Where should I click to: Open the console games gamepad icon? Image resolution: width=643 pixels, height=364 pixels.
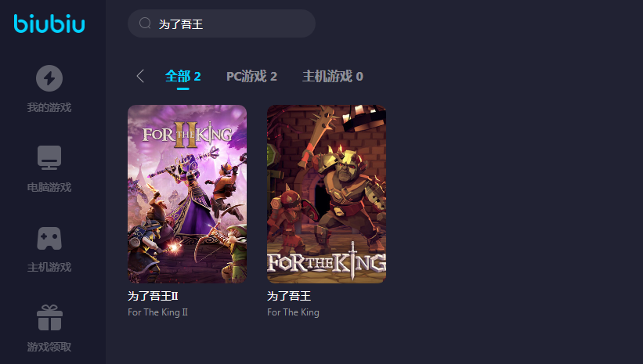click(49, 238)
